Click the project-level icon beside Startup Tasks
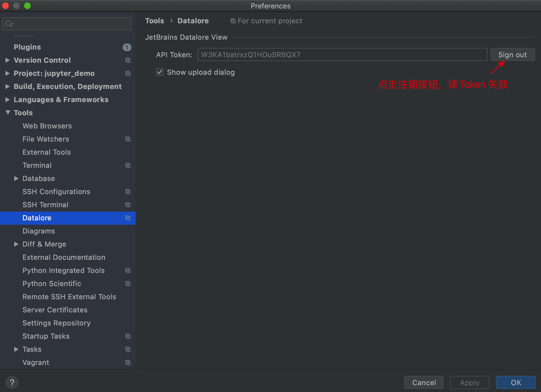The width and height of the screenshot is (541, 392). pos(128,336)
